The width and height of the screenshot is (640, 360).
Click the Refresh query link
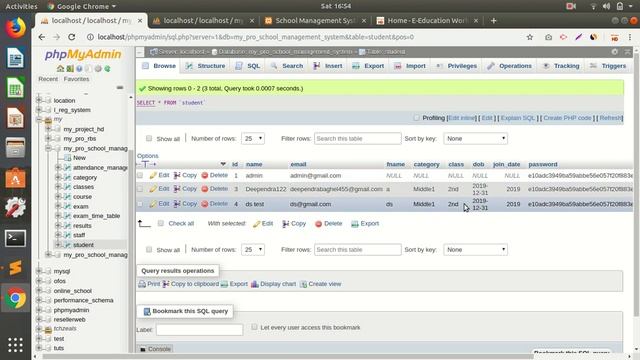610,118
